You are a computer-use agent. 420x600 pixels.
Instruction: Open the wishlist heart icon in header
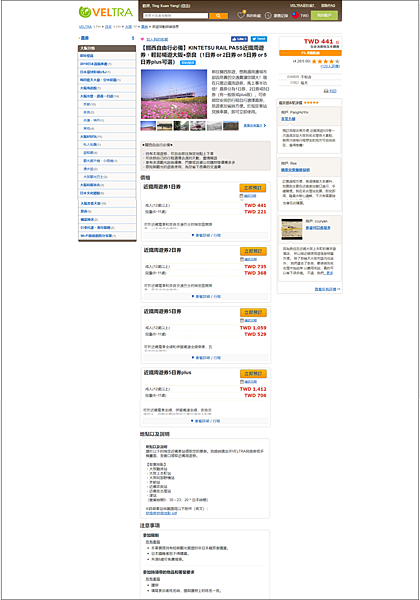[x=241, y=15]
